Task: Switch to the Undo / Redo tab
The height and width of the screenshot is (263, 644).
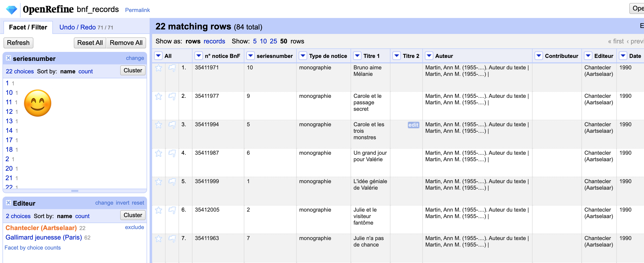Action: [x=78, y=27]
